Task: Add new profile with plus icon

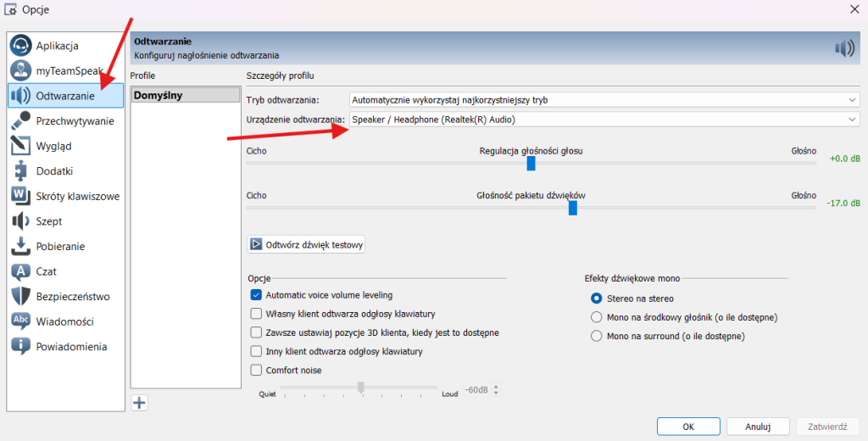Action: (140, 403)
